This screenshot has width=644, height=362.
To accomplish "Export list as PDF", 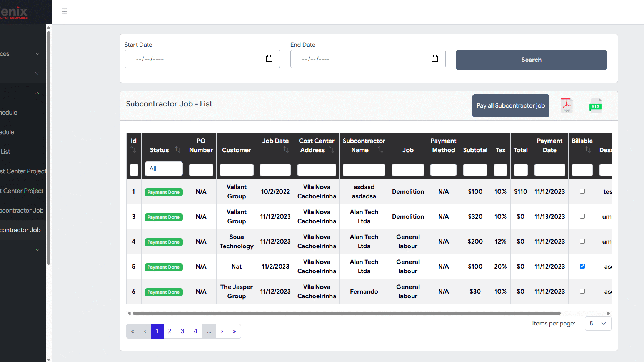I will [566, 106].
